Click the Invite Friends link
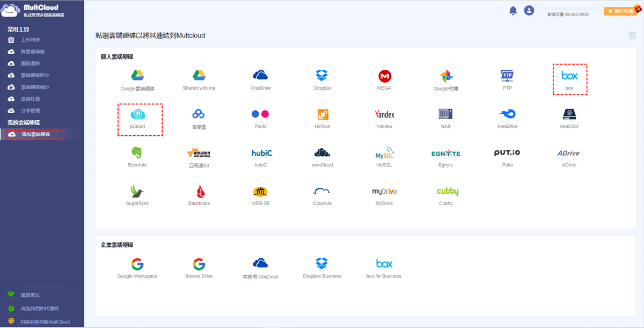 pos(29,295)
